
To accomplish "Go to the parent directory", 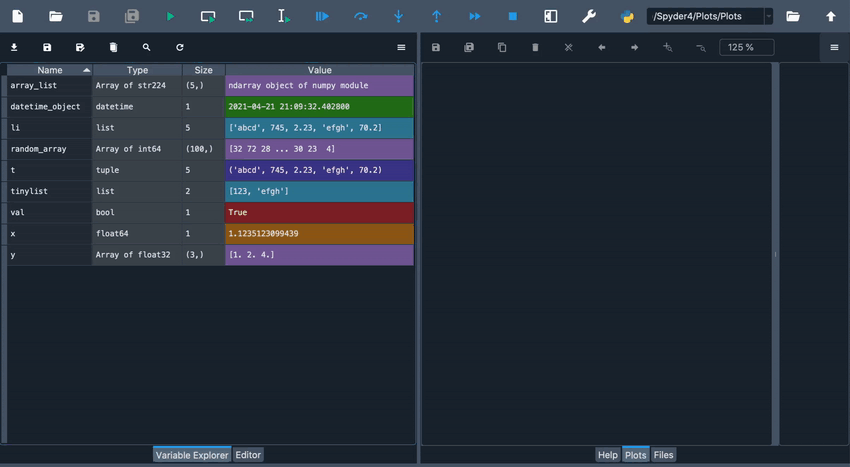I will tap(831, 16).
